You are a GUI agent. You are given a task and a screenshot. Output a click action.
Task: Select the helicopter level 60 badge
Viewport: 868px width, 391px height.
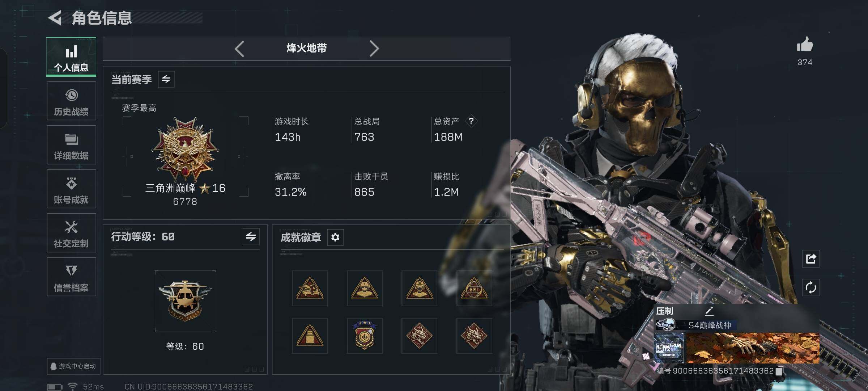185,301
